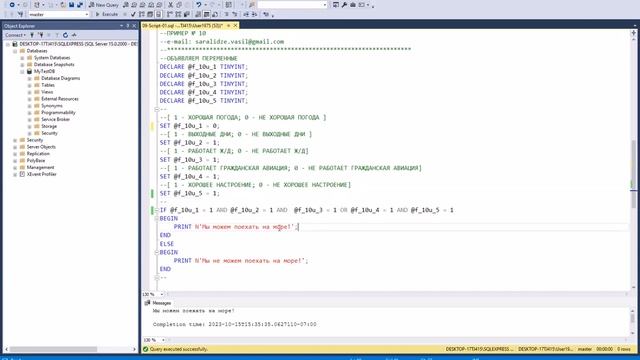Select the Results to File icon
The height and width of the screenshot is (360, 640).
(x=215, y=14)
